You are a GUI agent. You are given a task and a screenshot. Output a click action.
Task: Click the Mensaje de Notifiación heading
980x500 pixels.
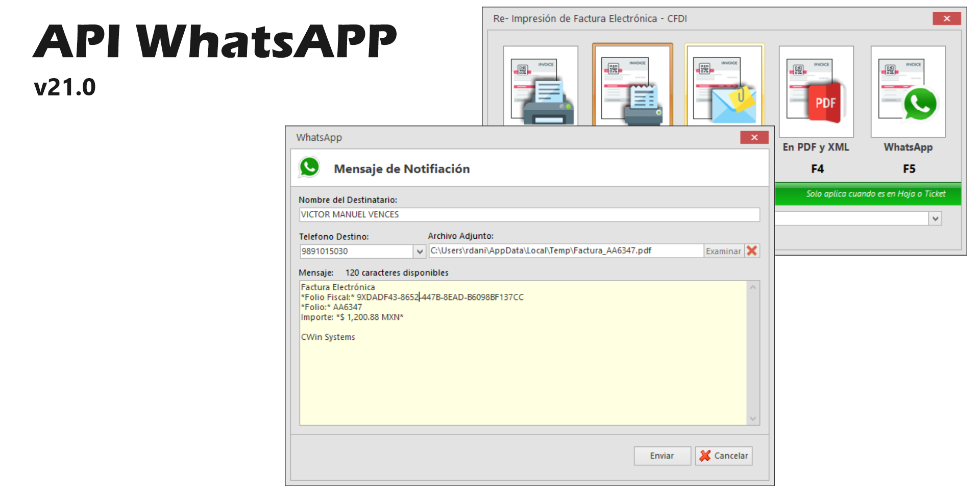[x=402, y=169]
